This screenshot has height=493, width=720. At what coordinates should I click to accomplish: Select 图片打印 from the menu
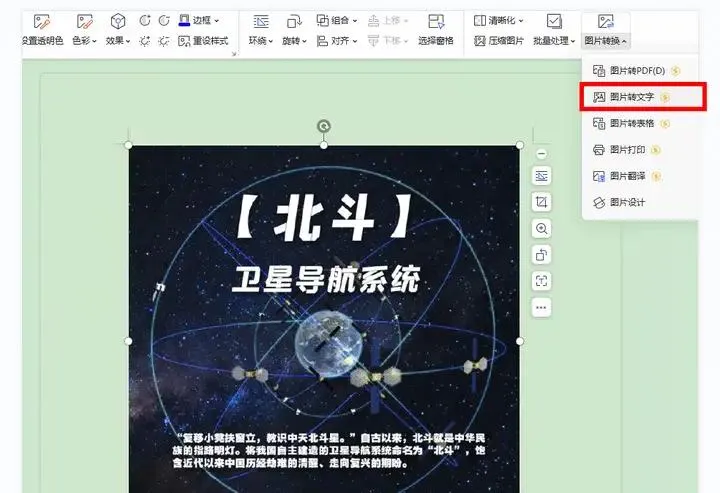[x=640, y=150]
